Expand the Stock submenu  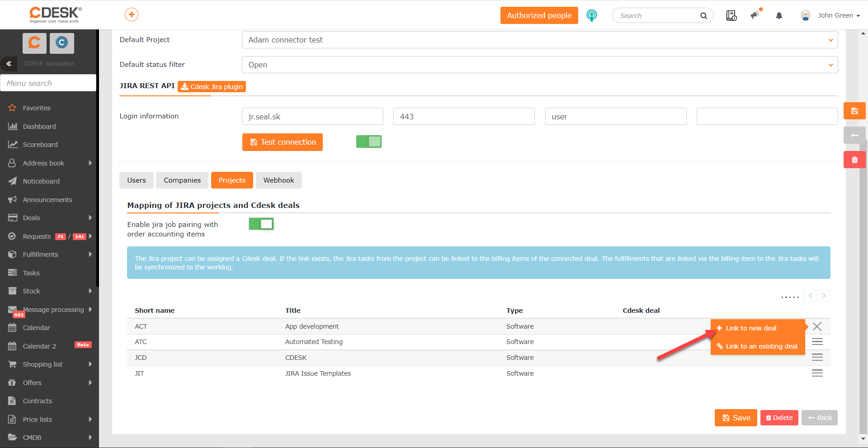pyautogui.click(x=90, y=291)
